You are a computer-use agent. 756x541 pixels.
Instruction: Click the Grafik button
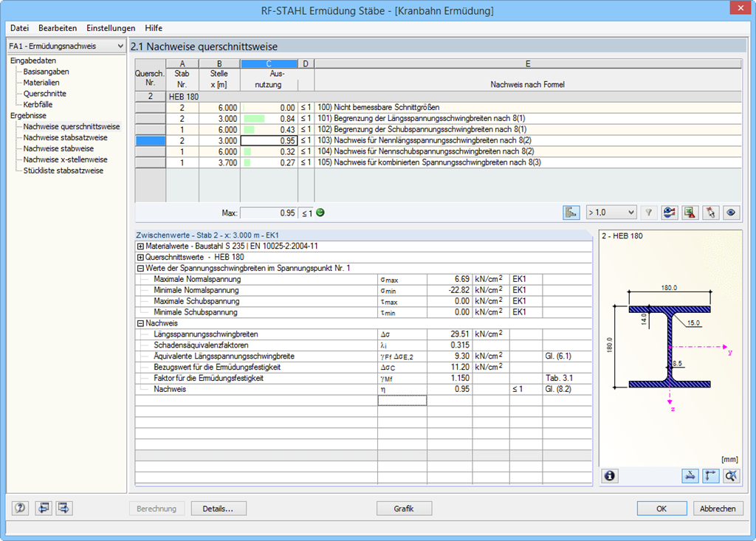(404, 509)
